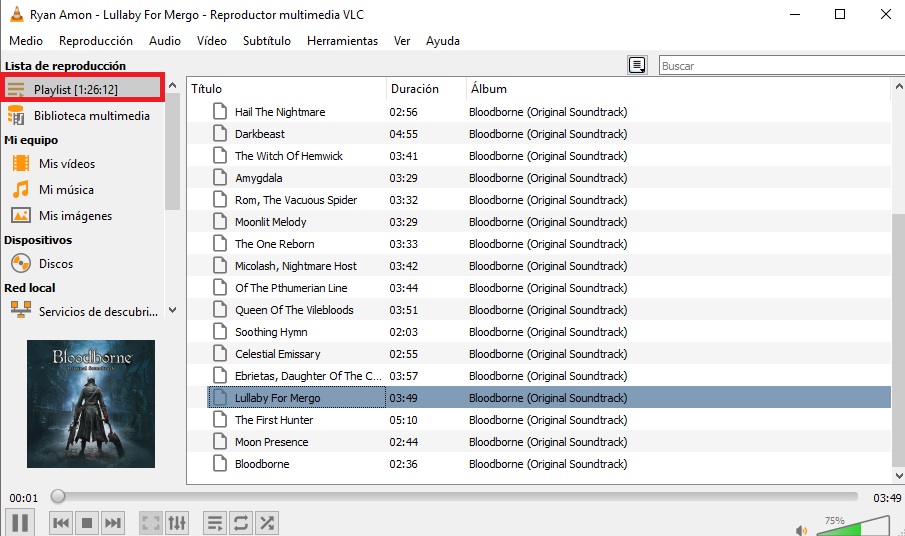This screenshot has width=905, height=536.
Task: Click 05:10 duration of The First Hunter
Action: click(x=403, y=420)
